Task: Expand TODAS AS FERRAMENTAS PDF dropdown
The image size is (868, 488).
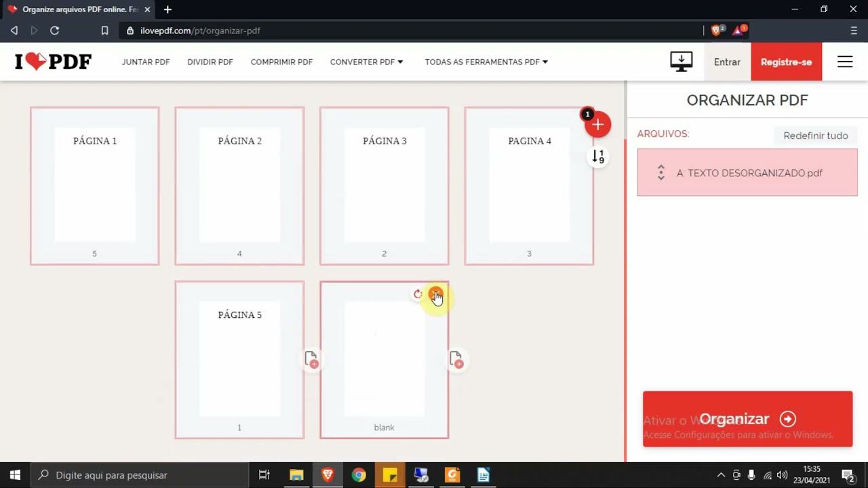Action: coord(486,62)
